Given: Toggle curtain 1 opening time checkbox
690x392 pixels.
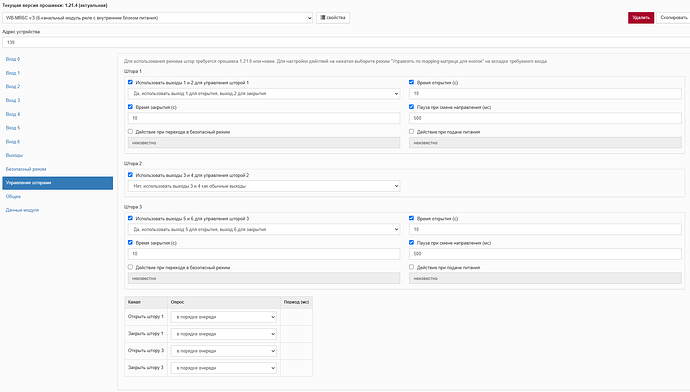Looking at the screenshot, I should coord(411,82).
